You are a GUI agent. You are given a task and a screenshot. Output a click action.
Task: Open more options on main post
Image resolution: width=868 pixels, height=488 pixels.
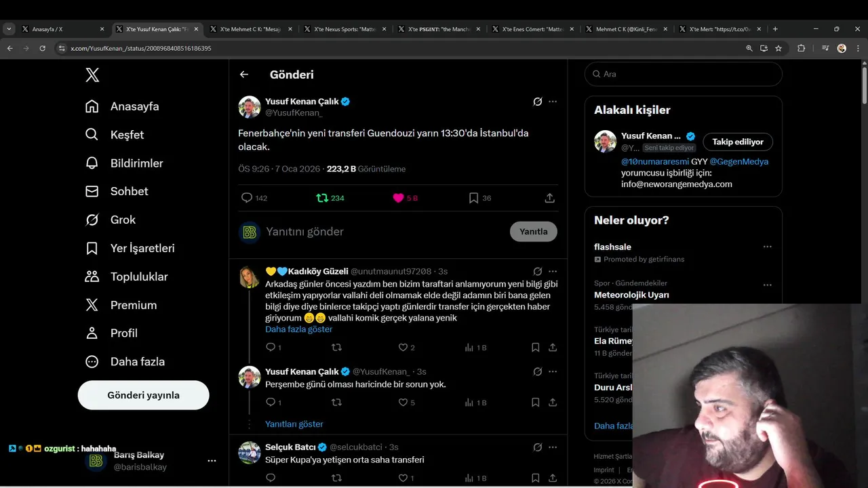[553, 102]
